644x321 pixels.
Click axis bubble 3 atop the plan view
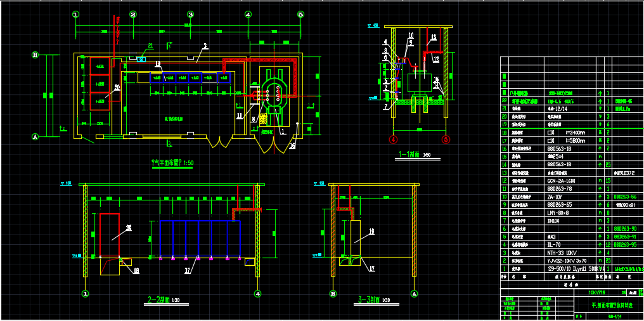click(x=190, y=15)
